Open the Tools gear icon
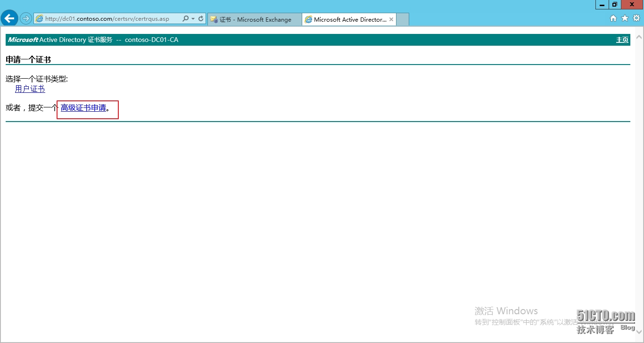The width and height of the screenshot is (644, 343). (x=636, y=18)
